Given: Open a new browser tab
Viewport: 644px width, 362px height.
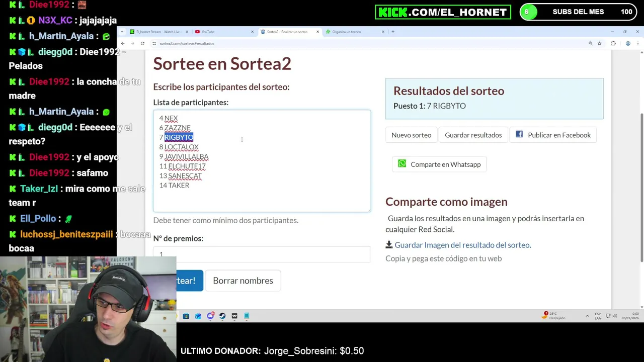Looking at the screenshot, I should (393, 32).
